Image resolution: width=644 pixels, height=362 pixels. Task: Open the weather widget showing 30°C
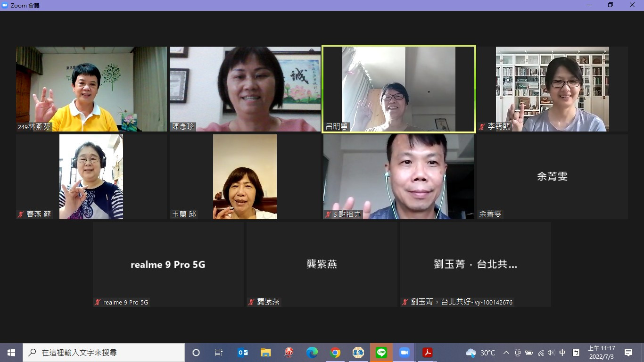(480, 353)
